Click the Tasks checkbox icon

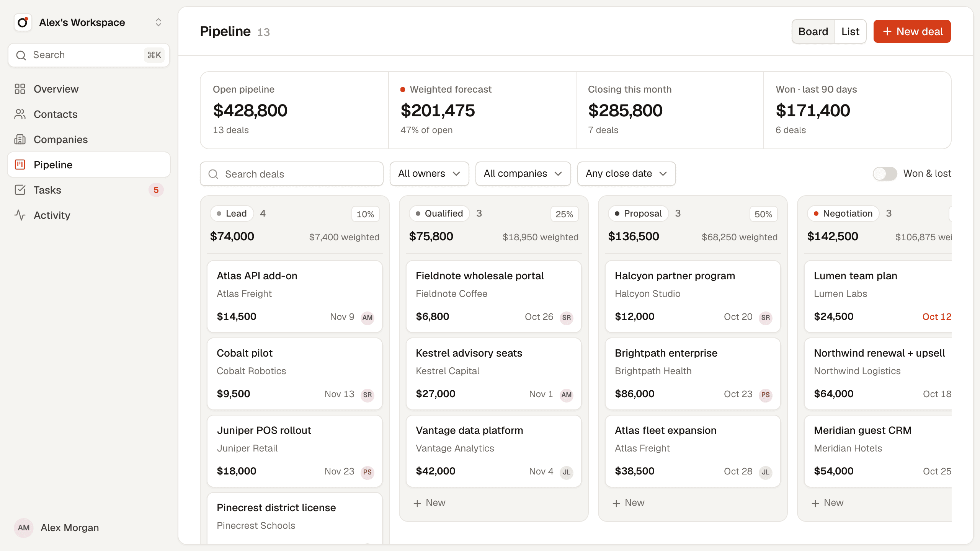point(20,190)
